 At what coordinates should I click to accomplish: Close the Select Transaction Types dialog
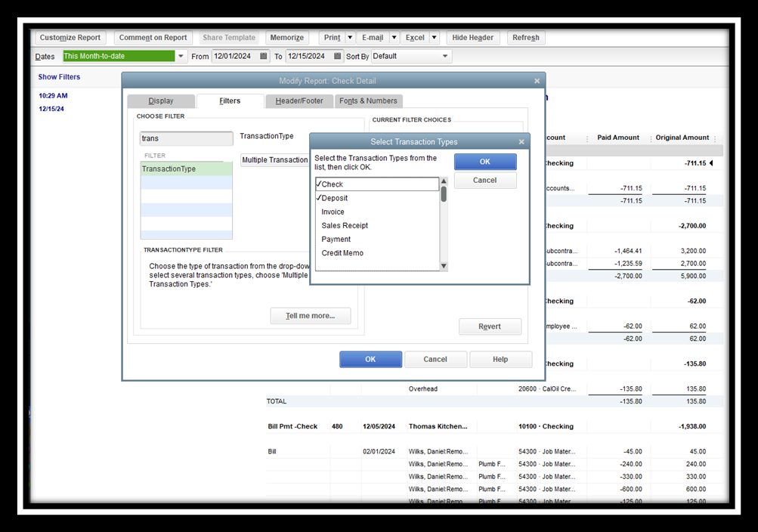pos(521,141)
